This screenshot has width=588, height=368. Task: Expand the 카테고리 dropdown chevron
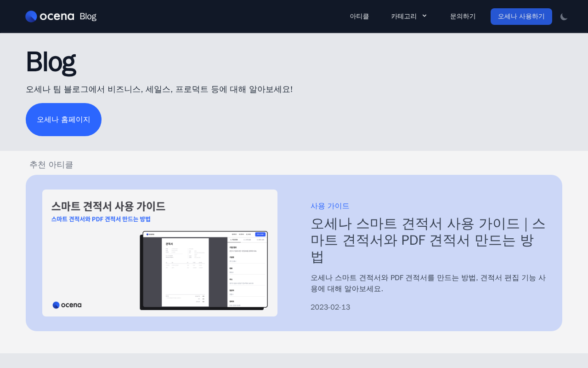point(424,16)
